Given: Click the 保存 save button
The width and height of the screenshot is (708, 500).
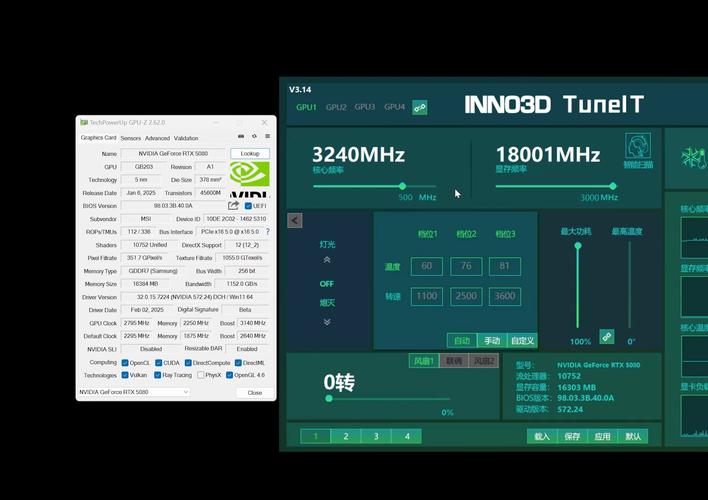Looking at the screenshot, I should [572, 436].
